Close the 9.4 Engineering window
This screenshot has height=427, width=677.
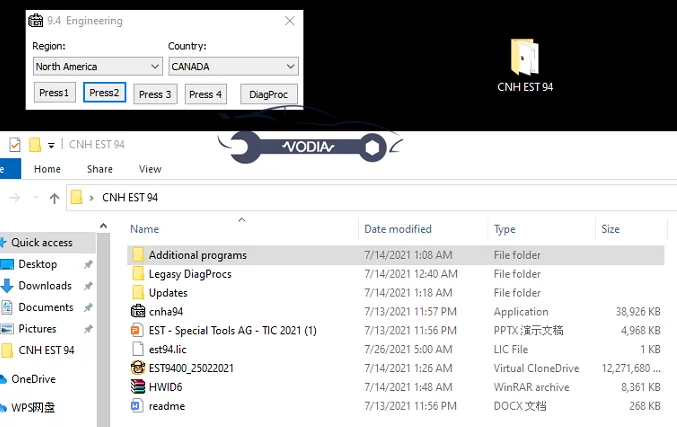(x=290, y=21)
